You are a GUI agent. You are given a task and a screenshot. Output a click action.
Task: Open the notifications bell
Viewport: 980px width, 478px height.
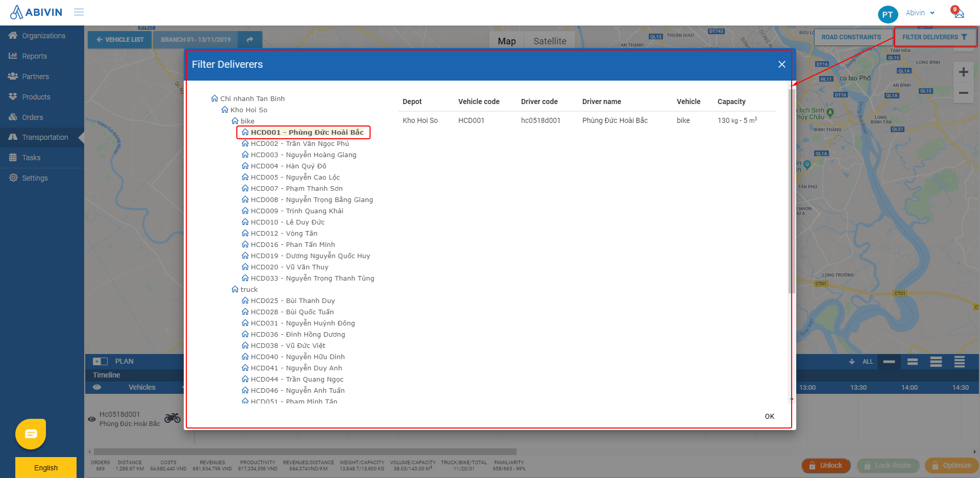pos(957,13)
